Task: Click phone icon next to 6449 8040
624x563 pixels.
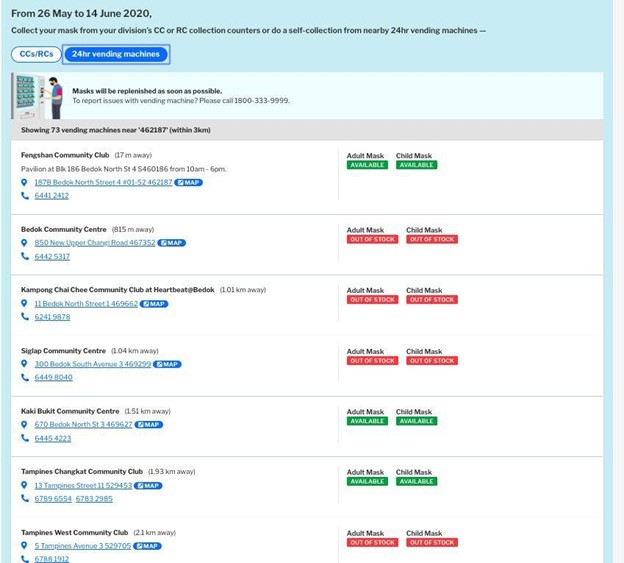Action: click(25, 377)
